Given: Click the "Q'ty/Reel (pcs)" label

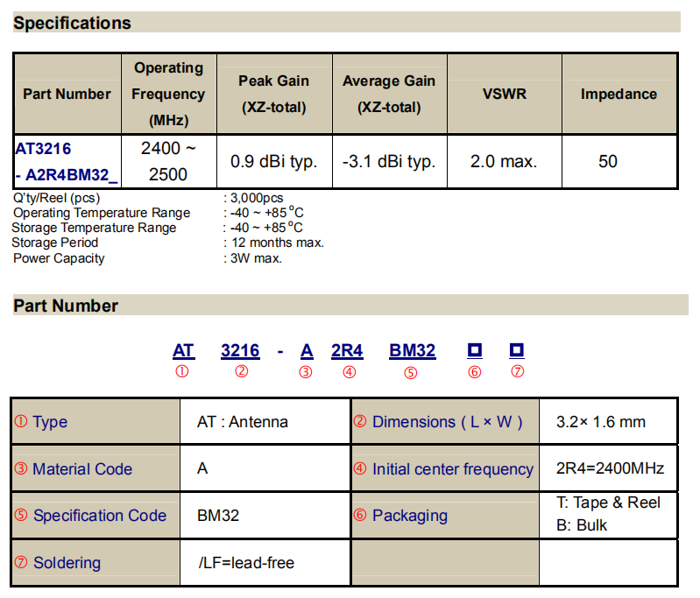Looking at the screenshot, I should tap(57, 198).
